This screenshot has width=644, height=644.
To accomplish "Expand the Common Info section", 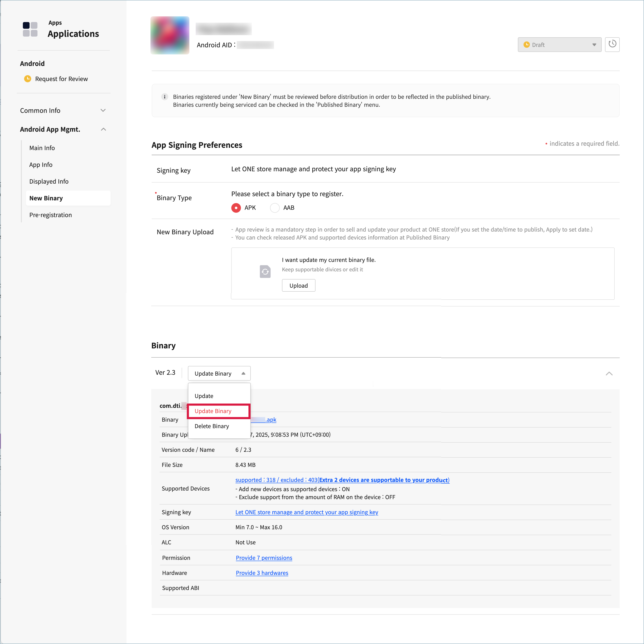I will (103, 111).
